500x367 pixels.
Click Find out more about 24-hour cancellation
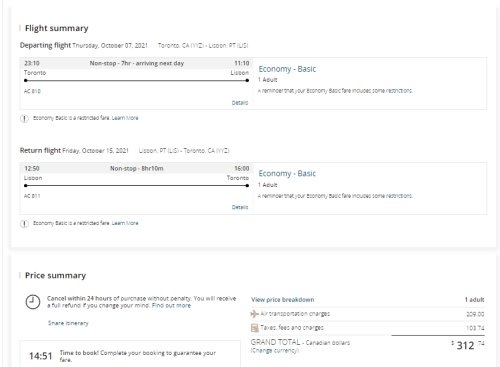[171, 305]
